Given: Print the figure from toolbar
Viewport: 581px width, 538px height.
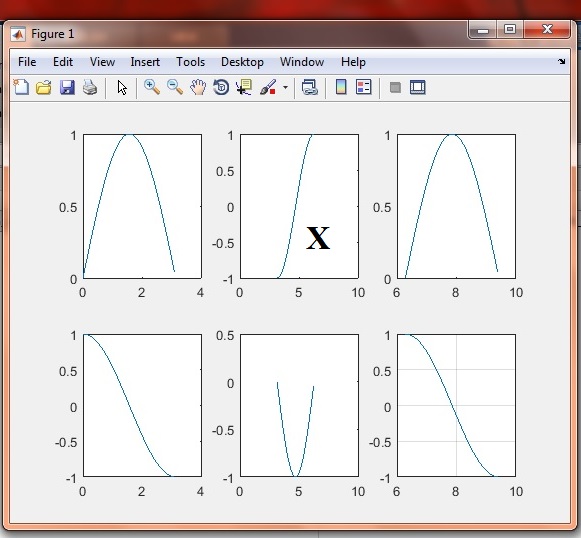Looking at the screenshot, I should 90,88.
